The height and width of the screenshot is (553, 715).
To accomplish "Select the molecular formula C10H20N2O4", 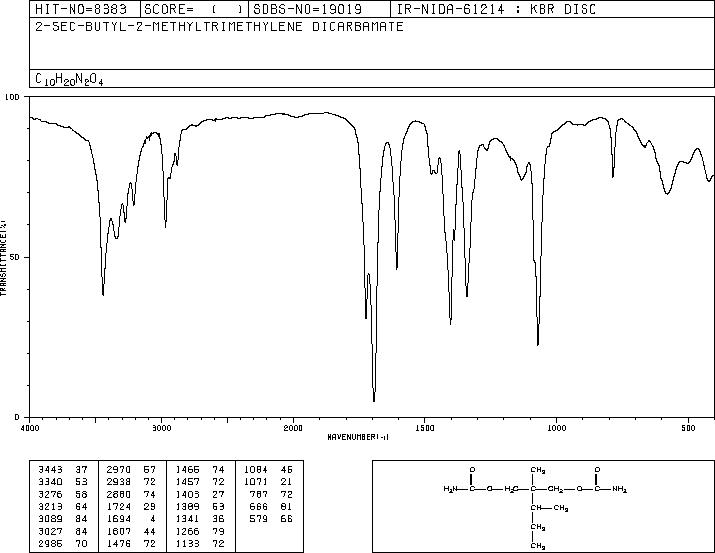I will pos(69,79).
